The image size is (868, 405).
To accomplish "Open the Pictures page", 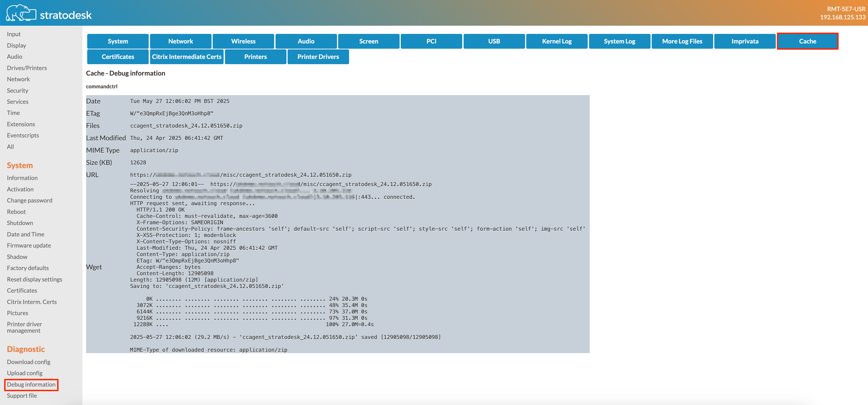I will point(18,313).
